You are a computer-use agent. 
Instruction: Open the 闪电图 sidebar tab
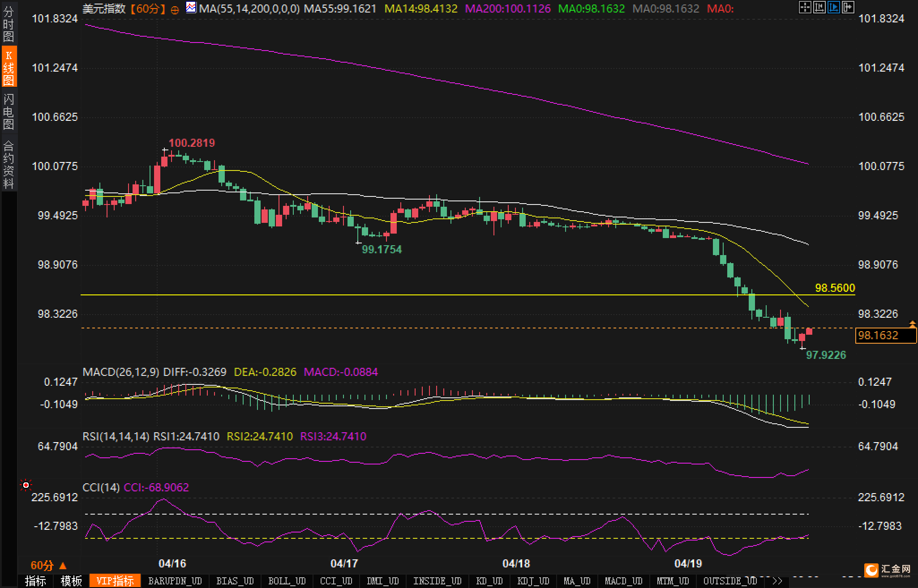[9, 111]
